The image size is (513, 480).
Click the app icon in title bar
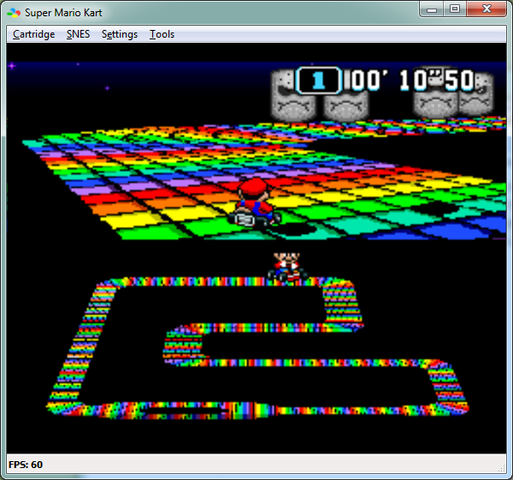pyautogui.click(x=14, y=13)
